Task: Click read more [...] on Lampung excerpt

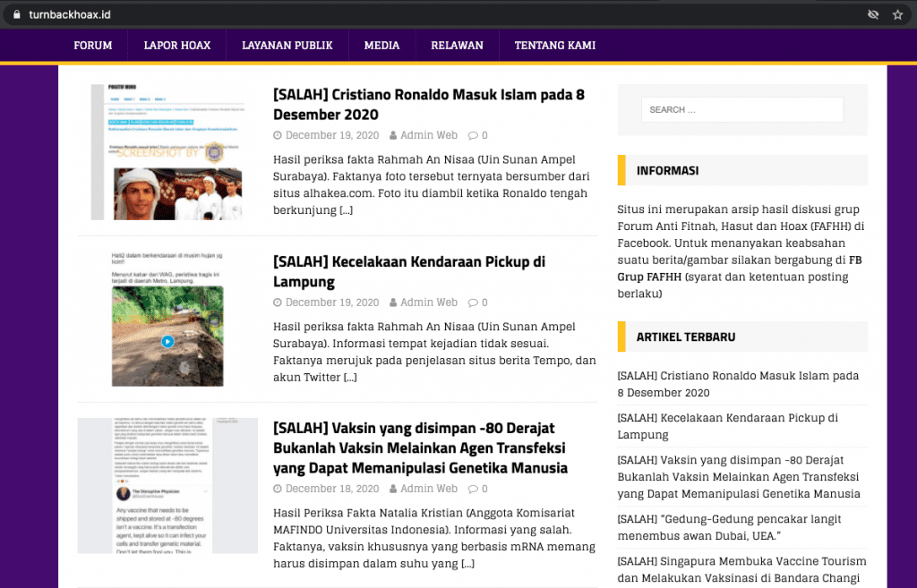Action: (350, 378)
